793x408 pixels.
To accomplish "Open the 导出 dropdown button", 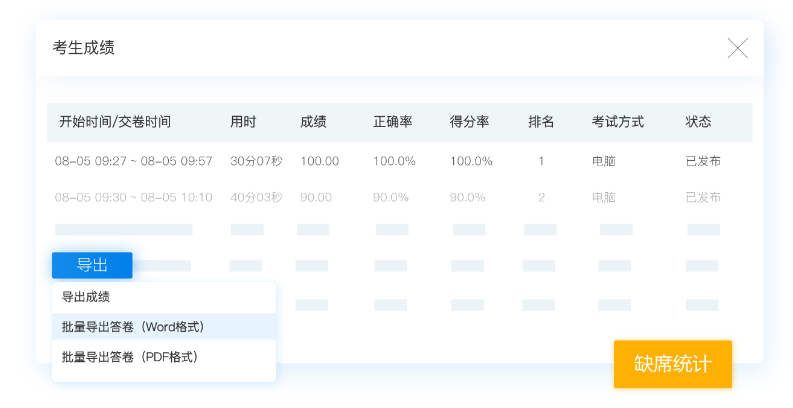I will [92, 265].
